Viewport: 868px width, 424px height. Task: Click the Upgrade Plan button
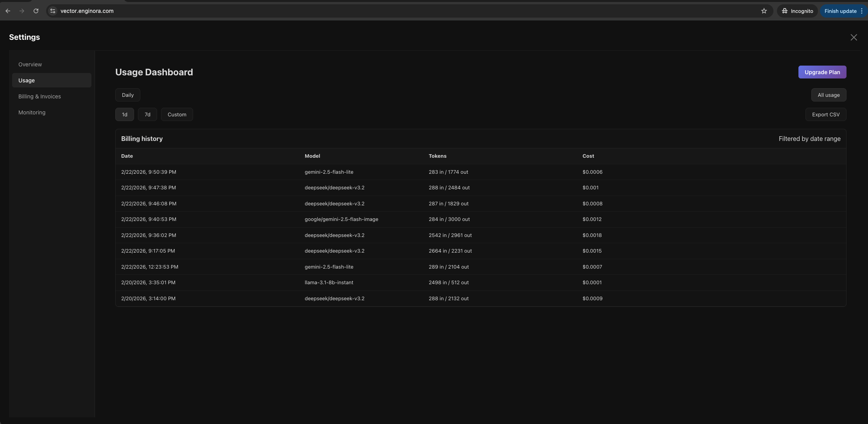[x=822, y=72]
